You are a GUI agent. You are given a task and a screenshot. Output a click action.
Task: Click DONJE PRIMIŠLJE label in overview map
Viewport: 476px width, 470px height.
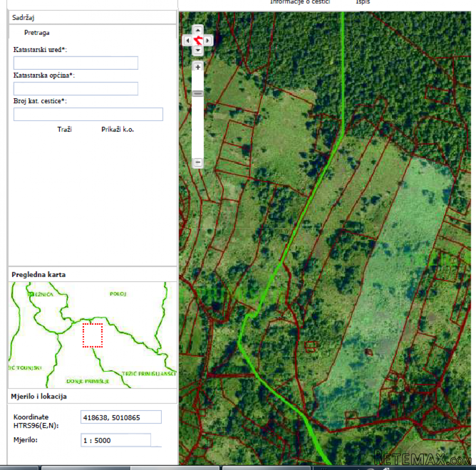pyautogui.click(x=88, y=381)
